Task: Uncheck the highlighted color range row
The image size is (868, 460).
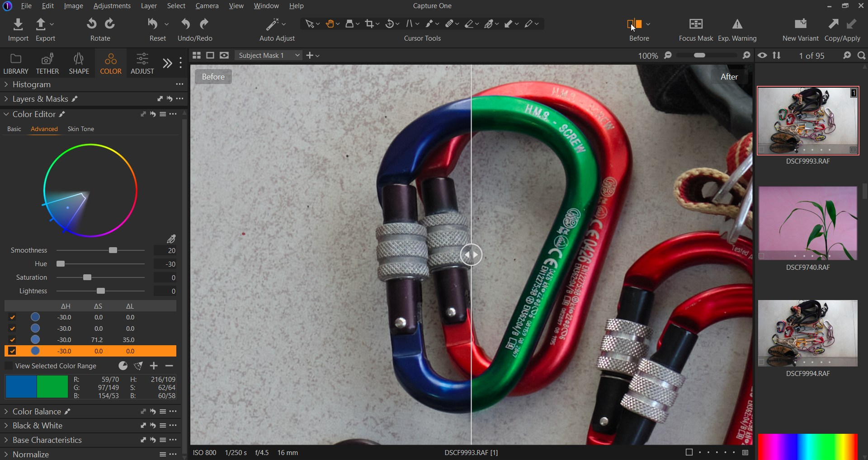Action: pyautogui.click(x=12, y=351)
